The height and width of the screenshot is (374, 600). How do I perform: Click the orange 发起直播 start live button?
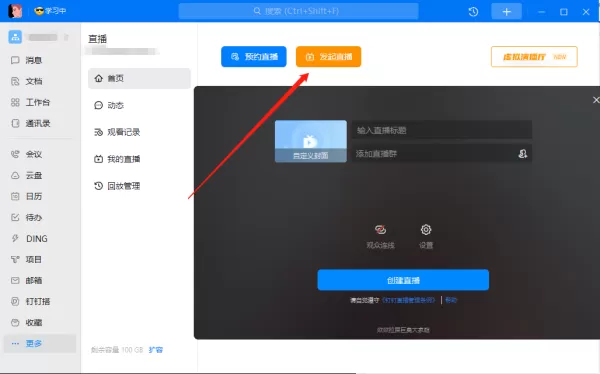[328, 57]
